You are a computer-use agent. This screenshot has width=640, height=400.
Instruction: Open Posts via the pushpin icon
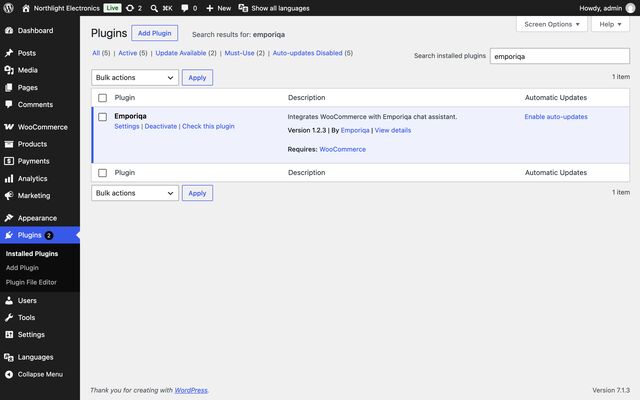(x=9, y=53)
